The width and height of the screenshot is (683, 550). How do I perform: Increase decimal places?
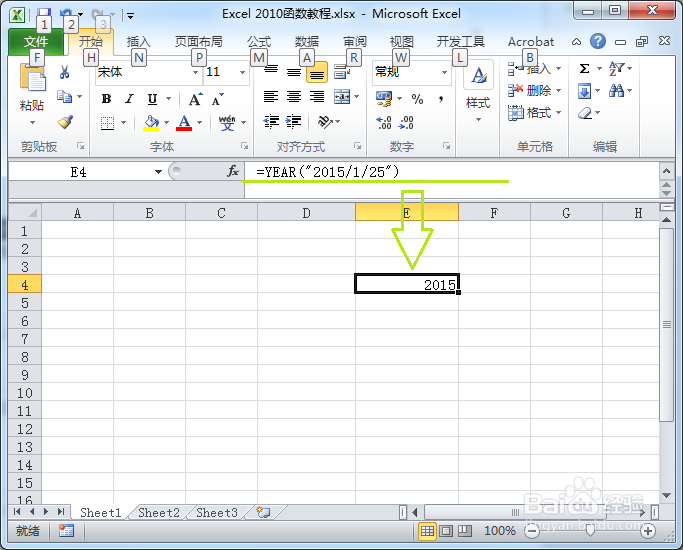point(384,123)
